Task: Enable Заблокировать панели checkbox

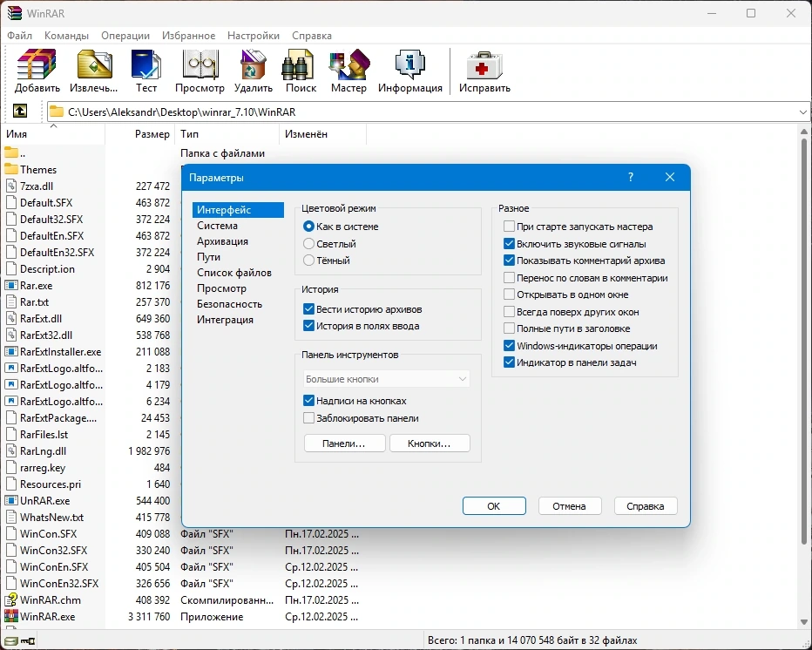Action: coord(308,418)
